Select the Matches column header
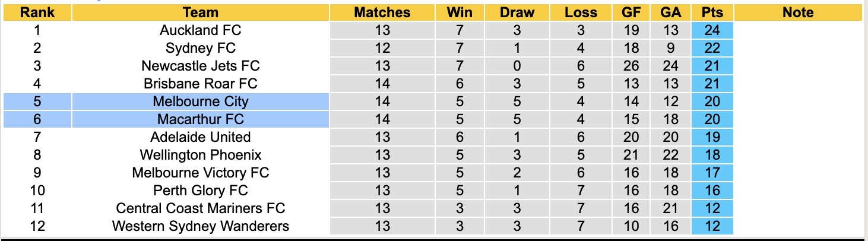 tap(382, 12)
